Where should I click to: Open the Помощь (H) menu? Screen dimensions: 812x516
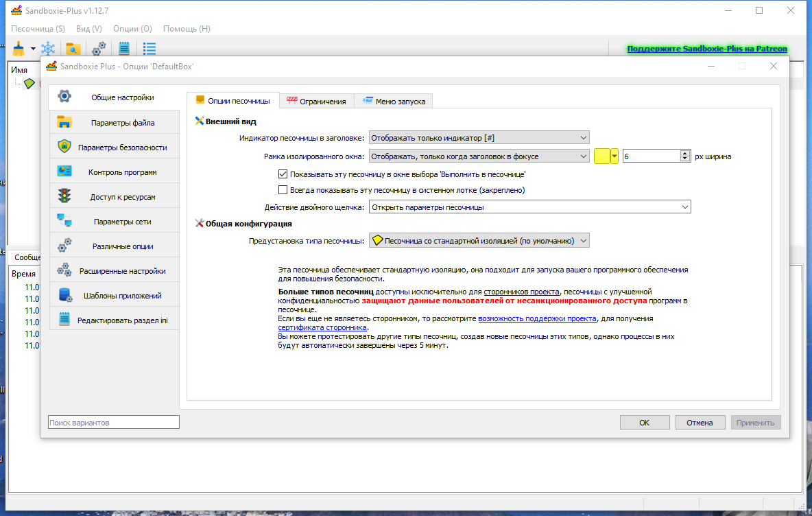pos(187,29)
